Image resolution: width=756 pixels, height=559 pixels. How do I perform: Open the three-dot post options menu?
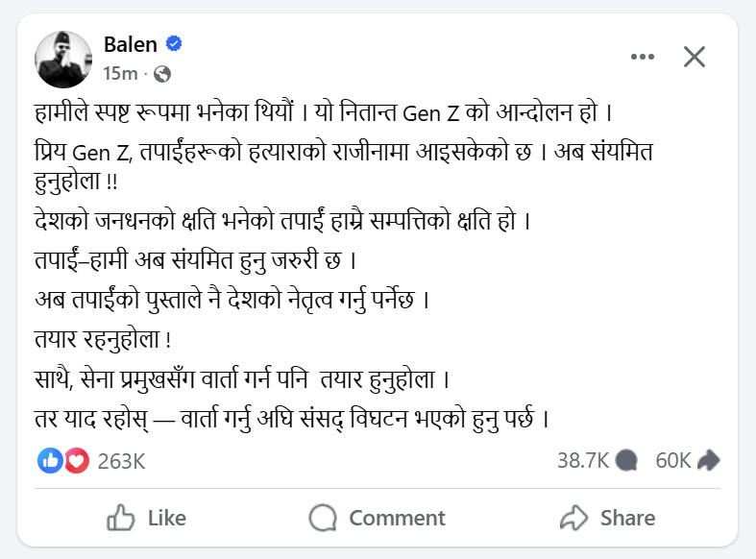(x=642, y=58)
